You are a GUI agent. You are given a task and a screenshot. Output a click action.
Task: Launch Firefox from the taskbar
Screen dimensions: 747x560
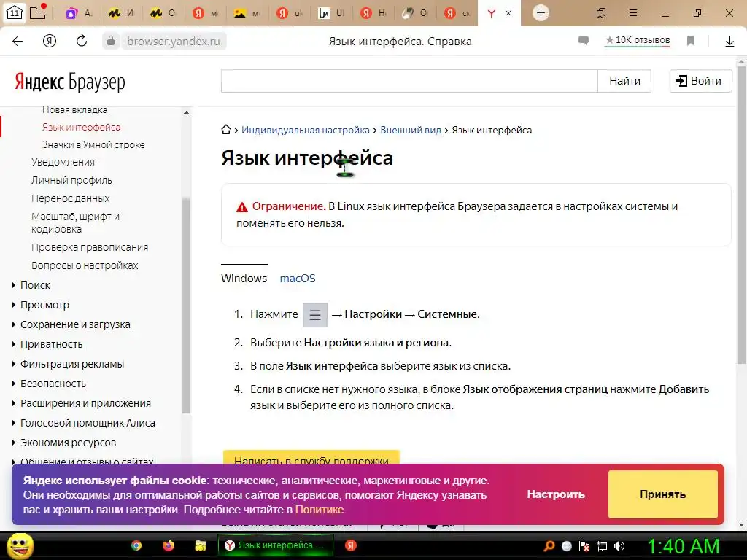169,545
